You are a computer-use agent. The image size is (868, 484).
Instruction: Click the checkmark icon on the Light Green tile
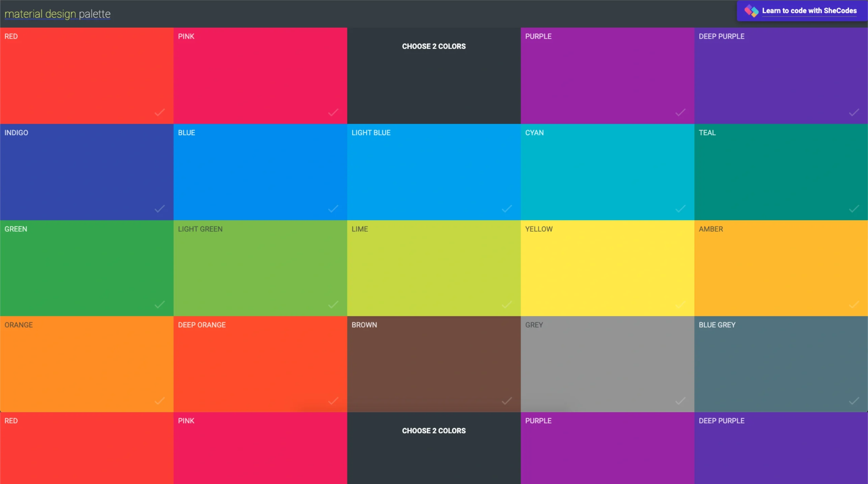[333, 305]
